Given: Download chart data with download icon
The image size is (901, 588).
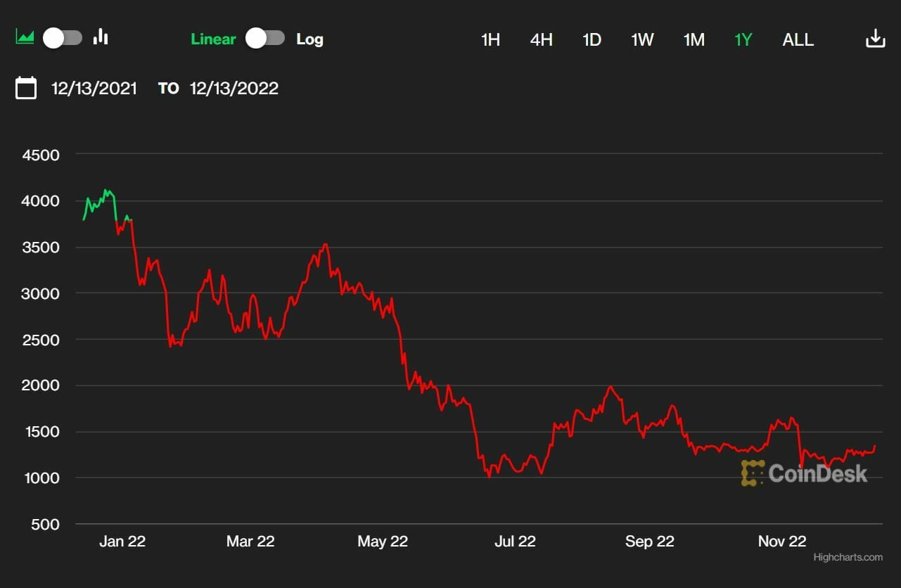Looking at the screenshot, I should tap(875, 39).
